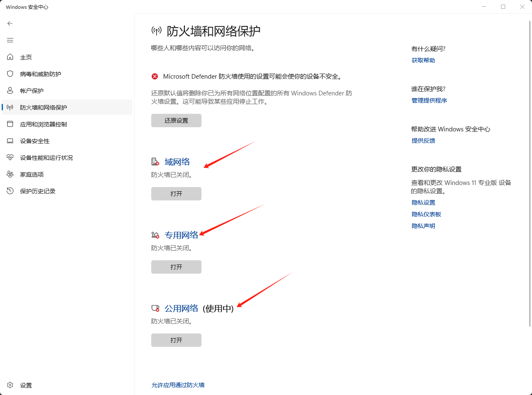Open 域网络 detailed settings
This screenshot has height=395, width=532.
177,162
